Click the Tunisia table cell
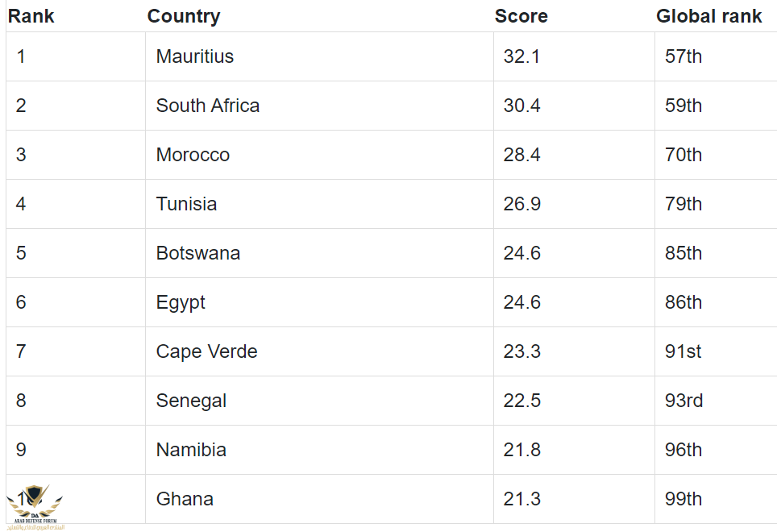 point(320,204)
